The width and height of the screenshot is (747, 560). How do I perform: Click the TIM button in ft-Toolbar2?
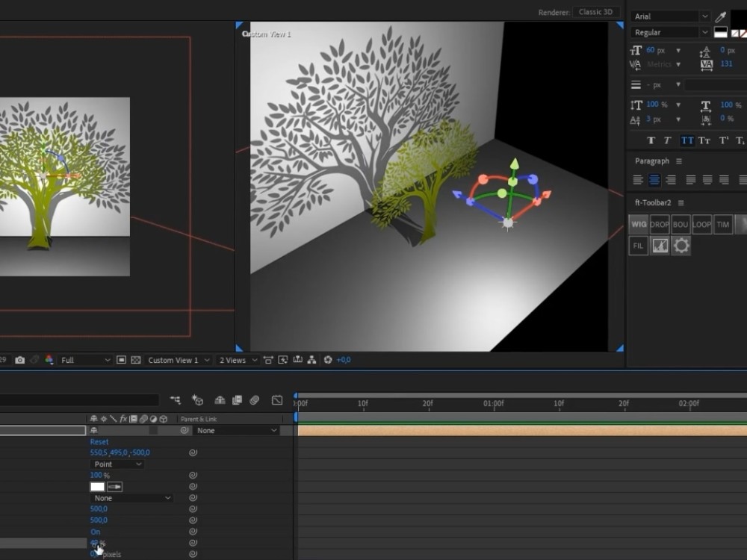[722, 224]
